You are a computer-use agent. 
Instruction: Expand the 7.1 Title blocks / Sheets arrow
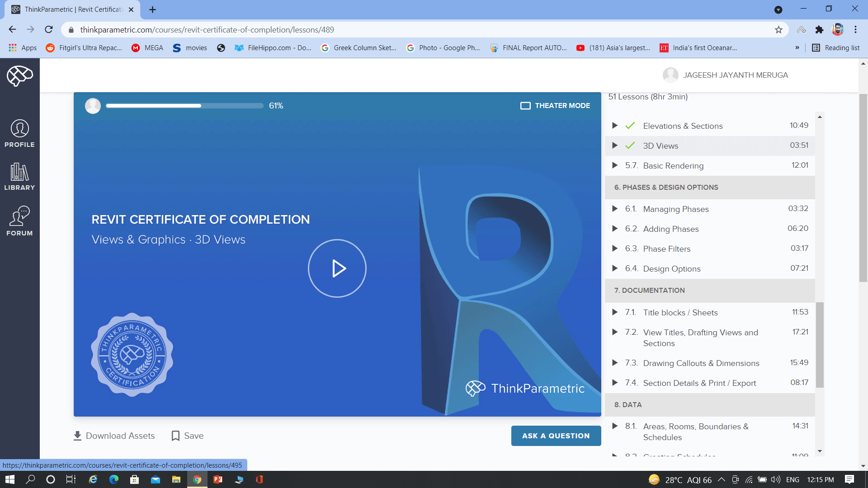(x=615, y=312)
